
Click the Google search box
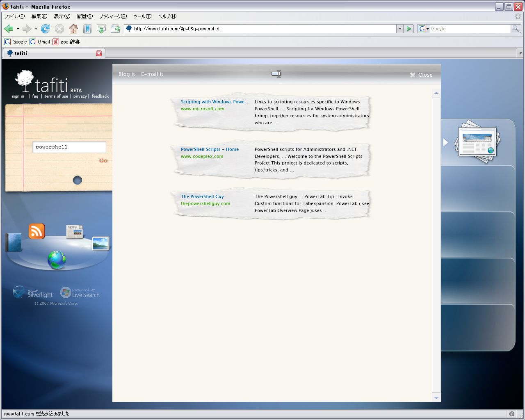point(470,29)
